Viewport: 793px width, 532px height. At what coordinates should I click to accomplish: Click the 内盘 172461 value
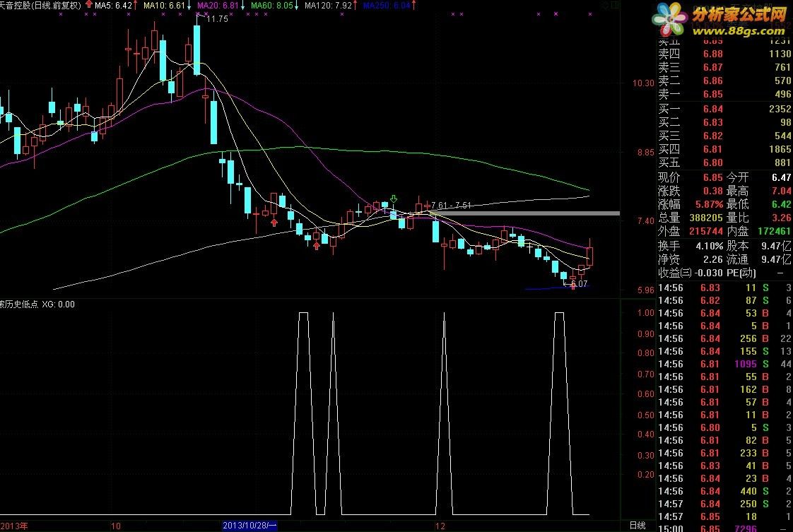coord(775,231)
